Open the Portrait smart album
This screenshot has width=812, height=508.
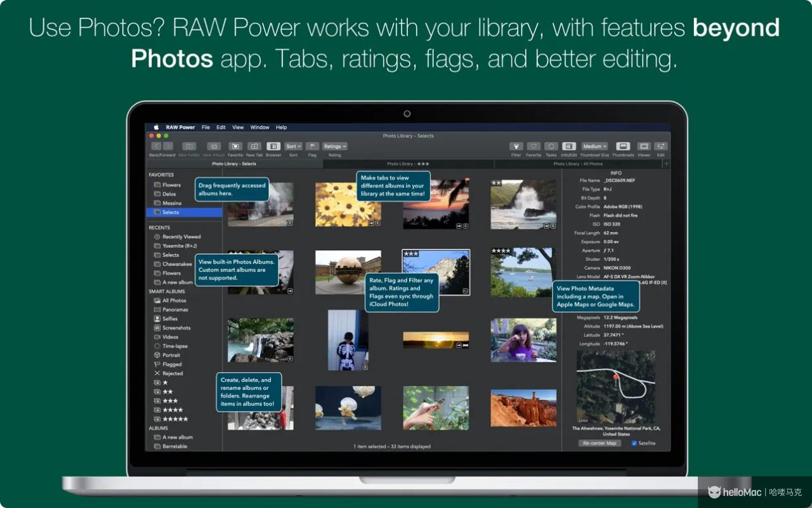pyautogui.click(x=167, y=356)
